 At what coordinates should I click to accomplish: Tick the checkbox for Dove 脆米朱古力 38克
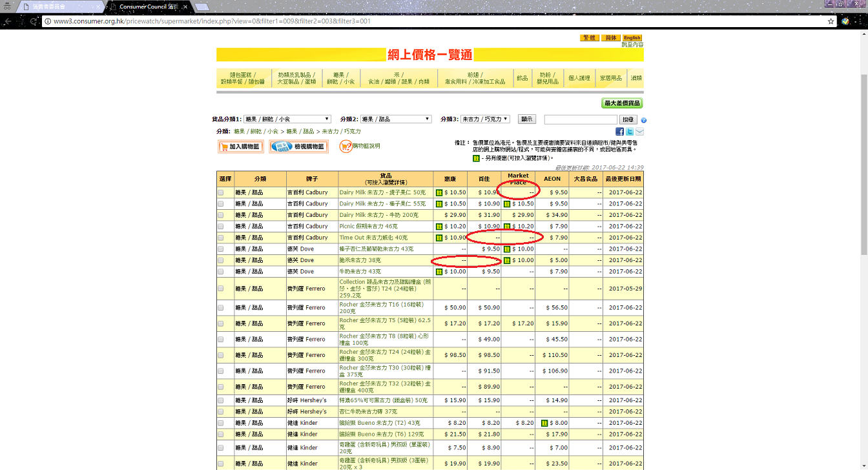(221, 260)
